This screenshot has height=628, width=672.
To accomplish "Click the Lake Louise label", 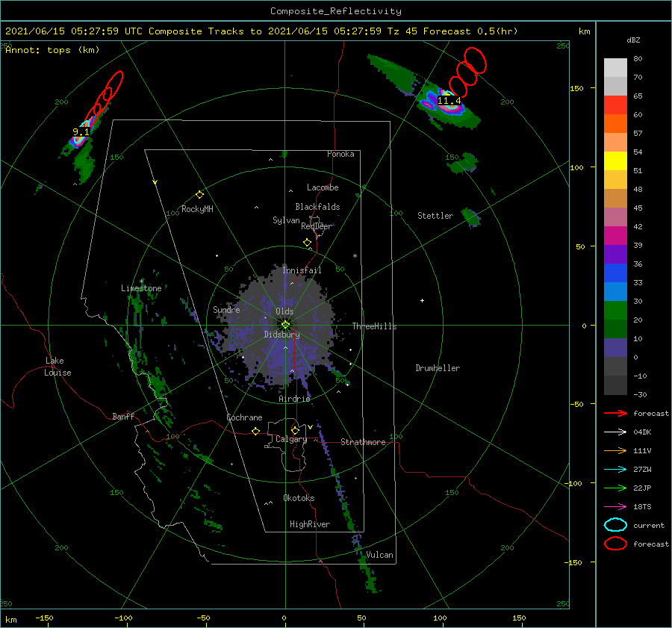I will tap(57, 367).
